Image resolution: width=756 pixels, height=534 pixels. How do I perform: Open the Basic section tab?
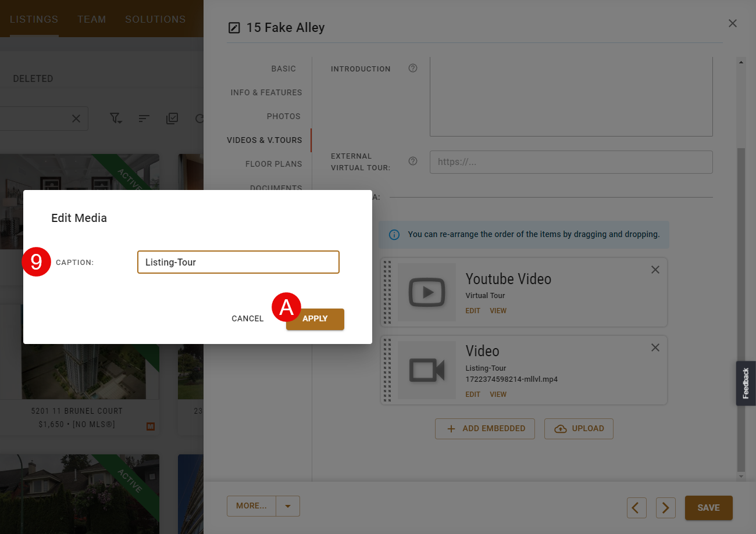pyautogui.click(x=284, y=69)
